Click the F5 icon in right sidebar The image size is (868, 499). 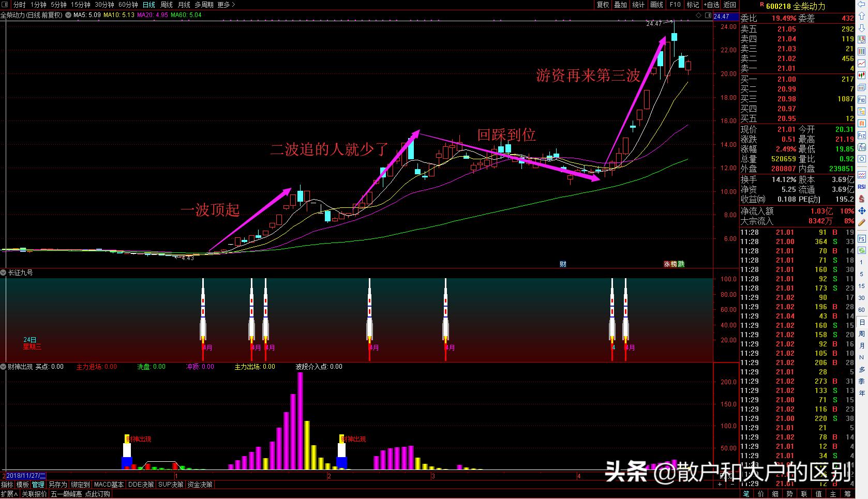point(862,239)
